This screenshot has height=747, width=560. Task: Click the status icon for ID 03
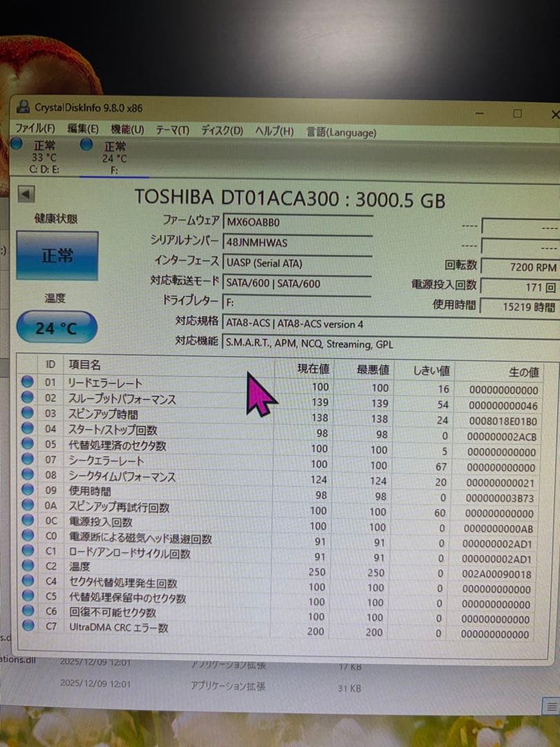(28, 412)
